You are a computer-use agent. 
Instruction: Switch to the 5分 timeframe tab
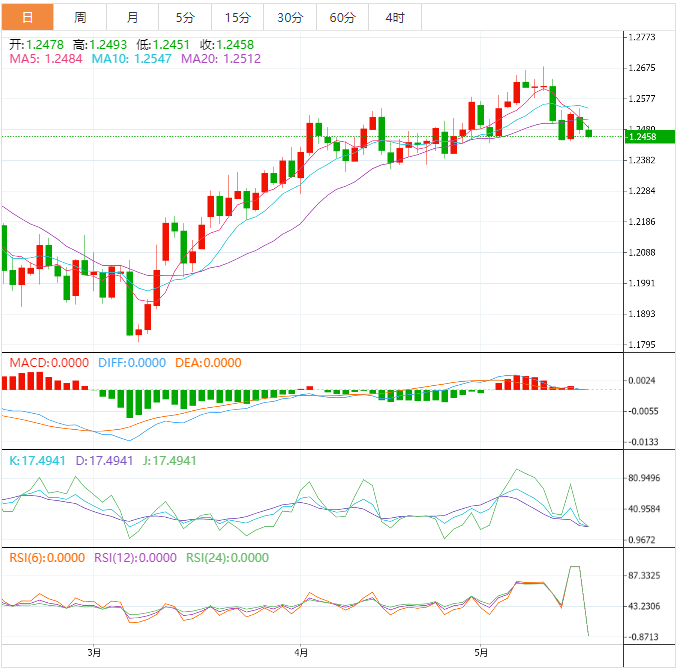(185, 17)
